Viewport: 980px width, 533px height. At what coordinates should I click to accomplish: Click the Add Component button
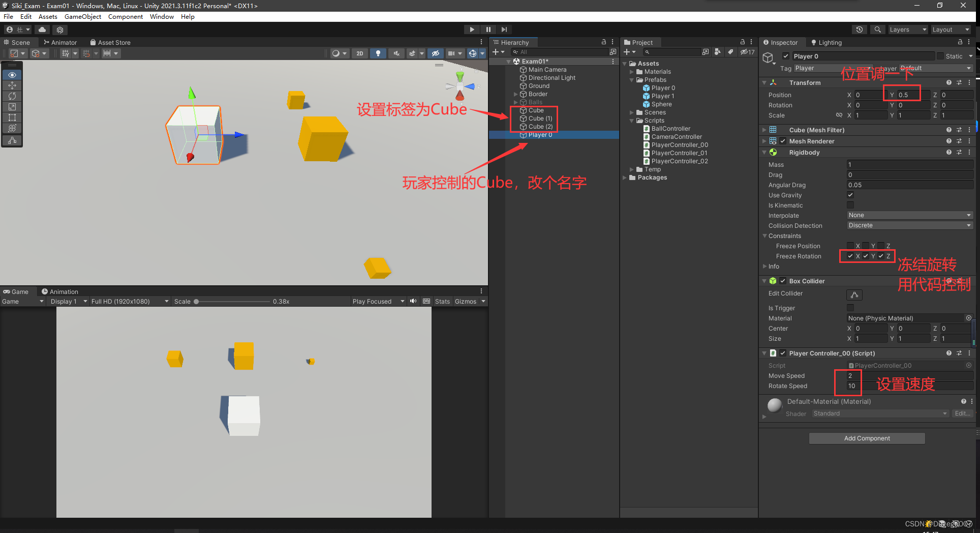click(867, 438)
